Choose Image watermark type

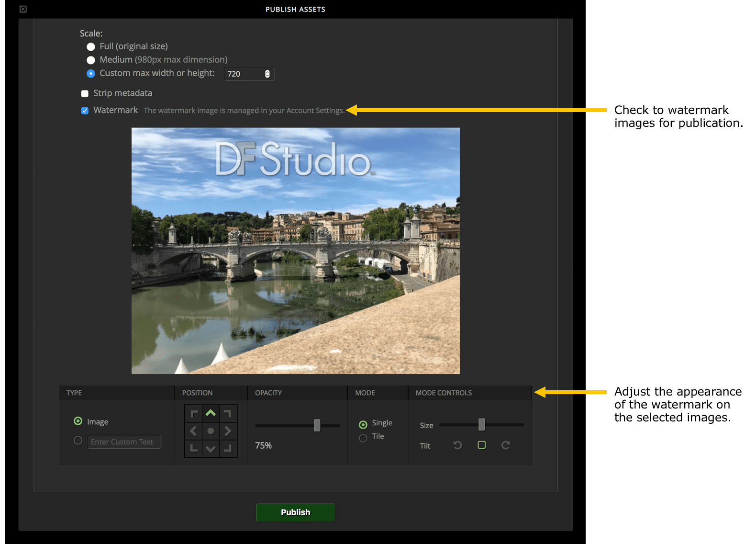78,421
